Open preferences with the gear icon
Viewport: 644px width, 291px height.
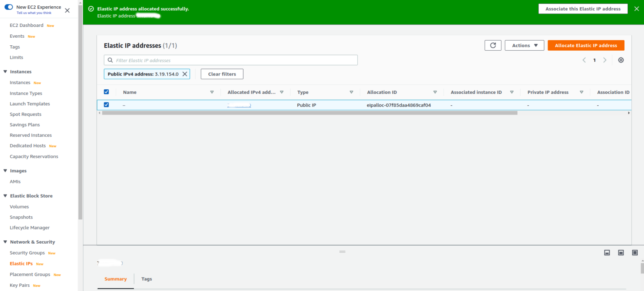click(621, 60)
